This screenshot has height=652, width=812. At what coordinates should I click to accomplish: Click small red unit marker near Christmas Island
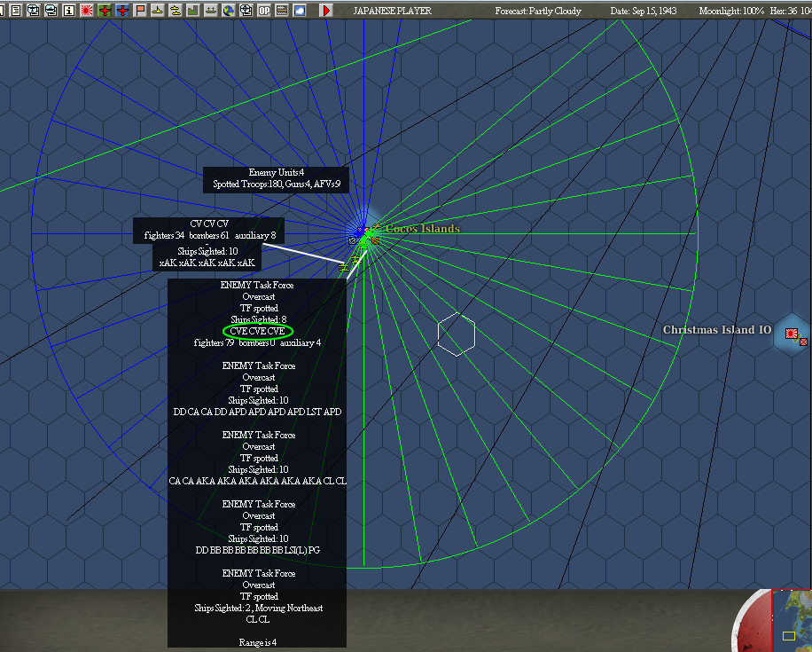point(803,342)
